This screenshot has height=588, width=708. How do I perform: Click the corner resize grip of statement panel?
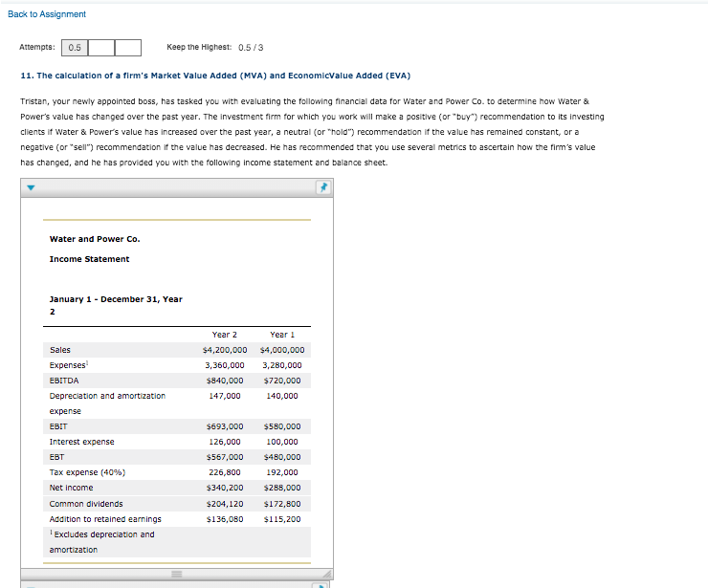click(327, 574)
